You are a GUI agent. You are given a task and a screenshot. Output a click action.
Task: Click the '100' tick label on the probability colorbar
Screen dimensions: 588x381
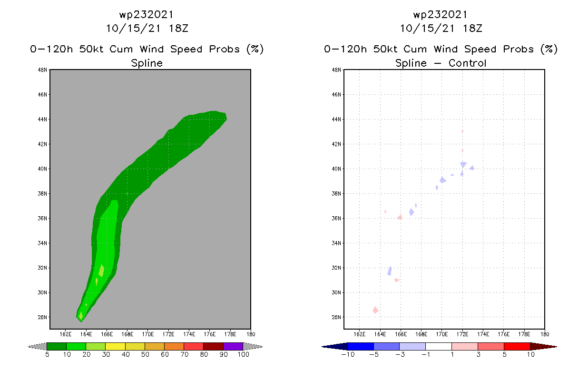pos(243,355)
